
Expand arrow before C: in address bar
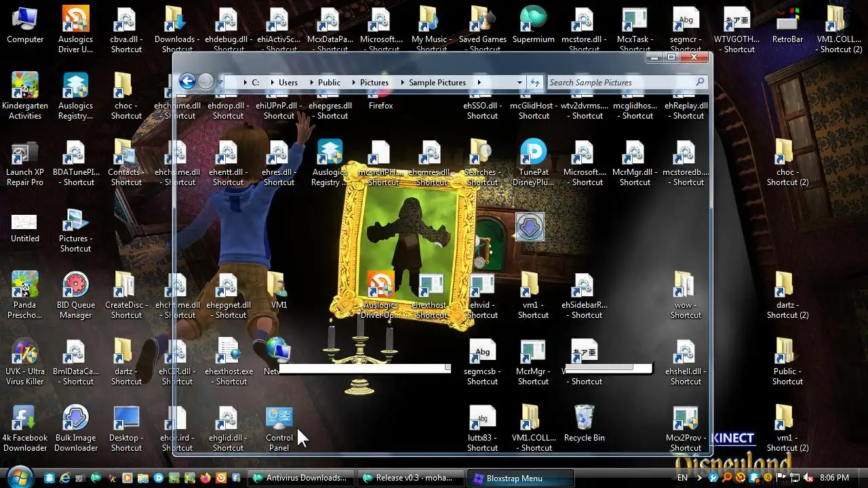pyautogui.click(x=245, y=83)
